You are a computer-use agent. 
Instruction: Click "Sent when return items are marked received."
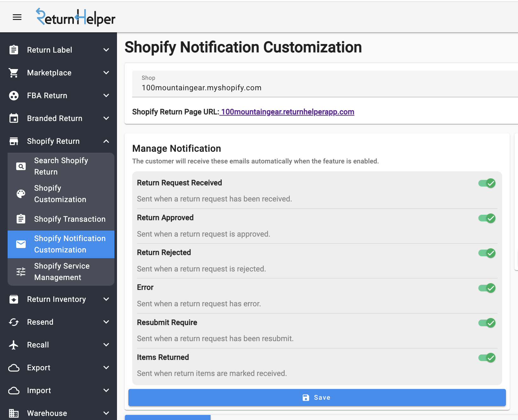[x=212, y=373]
